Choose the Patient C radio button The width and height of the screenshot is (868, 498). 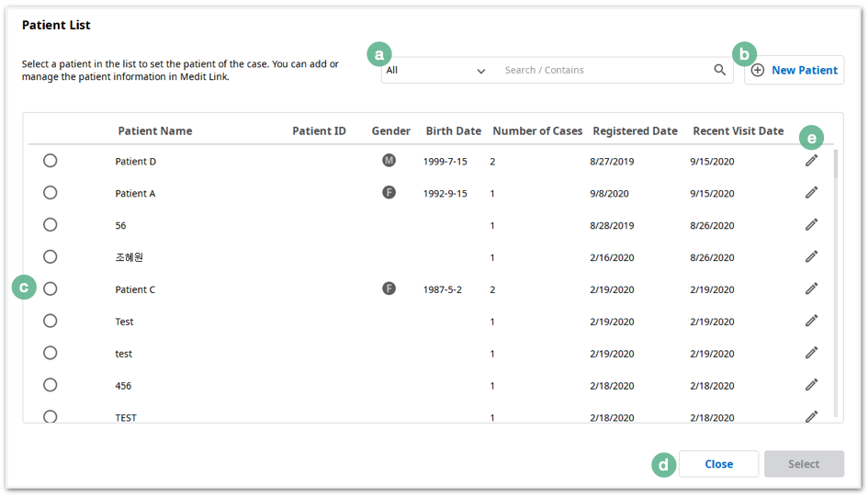(51, 289)
